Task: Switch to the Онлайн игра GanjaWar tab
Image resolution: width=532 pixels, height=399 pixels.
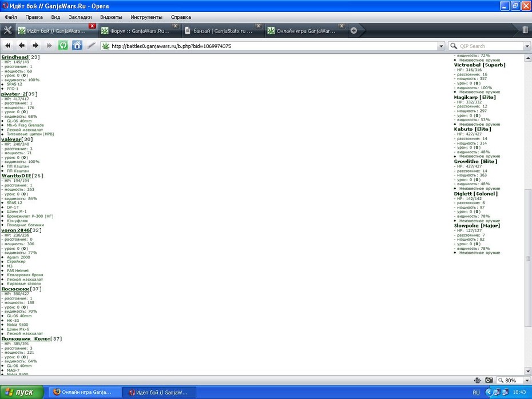Action: pos(306,31)
